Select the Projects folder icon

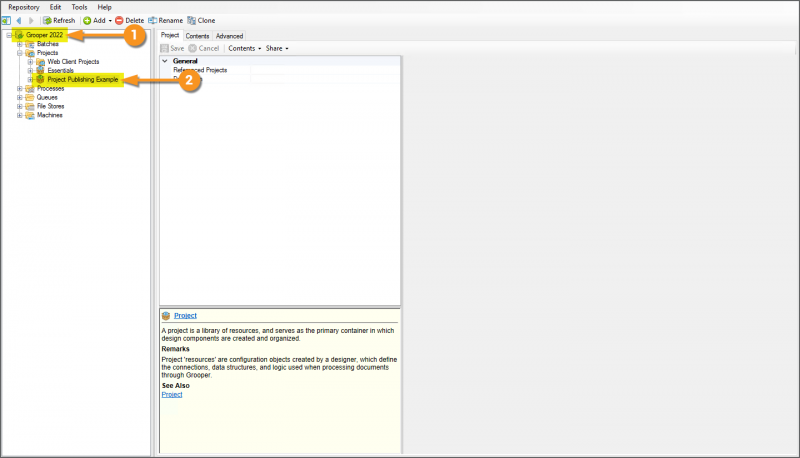(x=30, y=53)
